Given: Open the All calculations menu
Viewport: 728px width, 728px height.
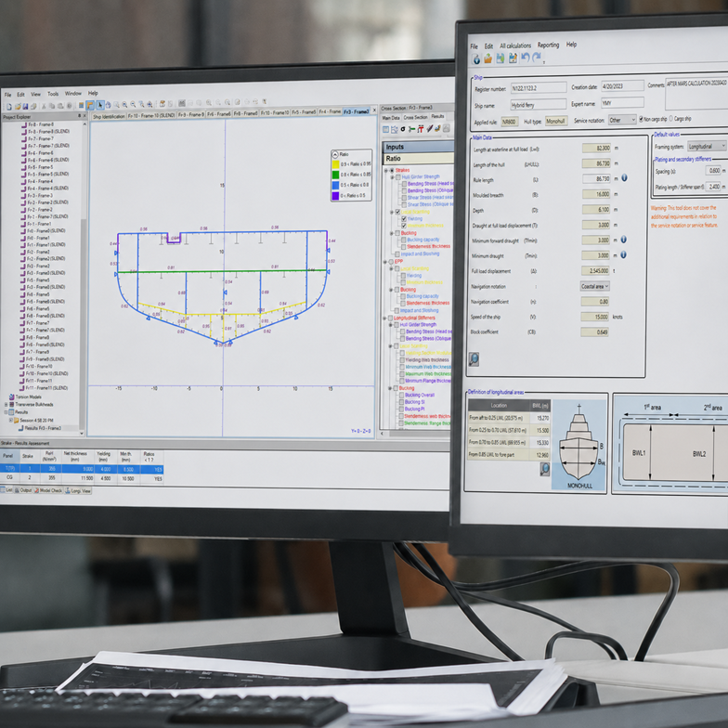Looking at the screenshot, I should click(x=514, y=45).
